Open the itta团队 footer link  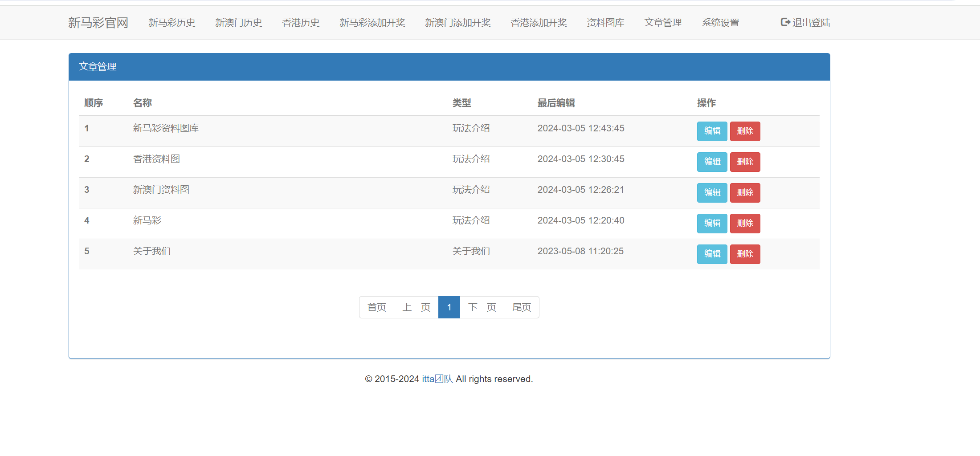437,379
